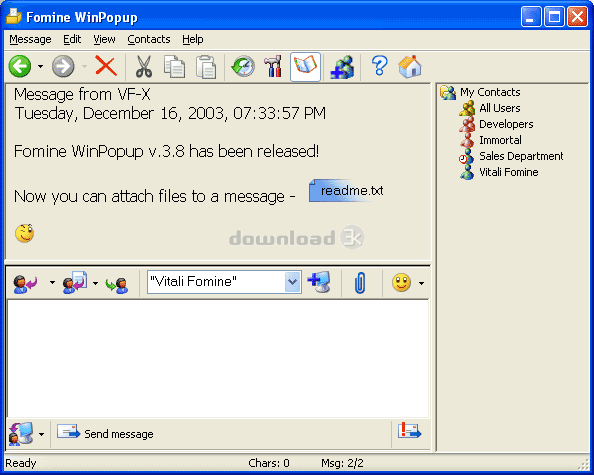Click the Send message button
The width and height of the screenshot is (594, 475).
105,433
